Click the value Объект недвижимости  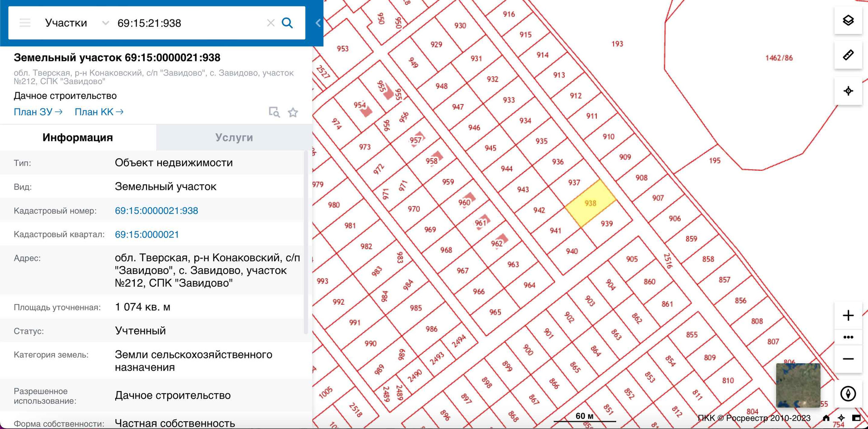pos(174,163)
